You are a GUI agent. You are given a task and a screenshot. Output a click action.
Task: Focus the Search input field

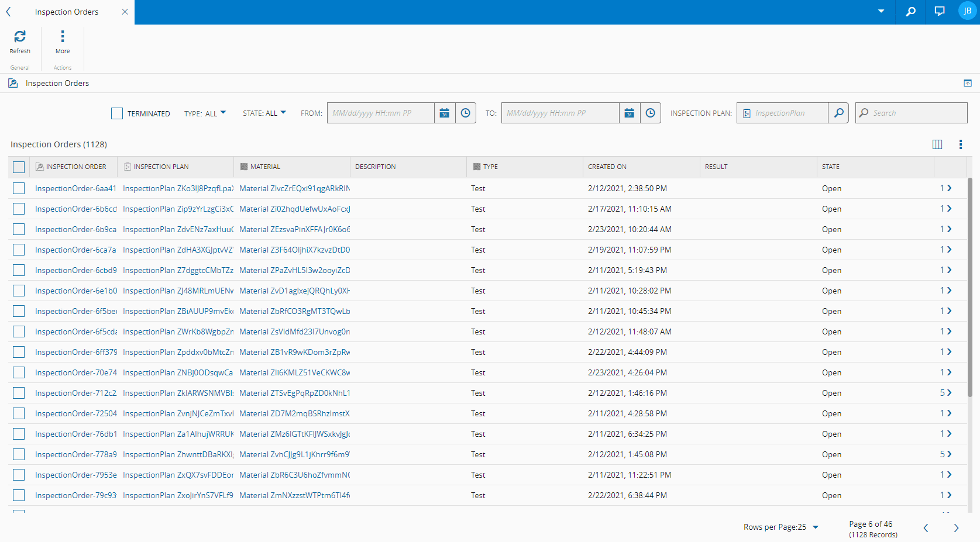(x=916, y=113)
